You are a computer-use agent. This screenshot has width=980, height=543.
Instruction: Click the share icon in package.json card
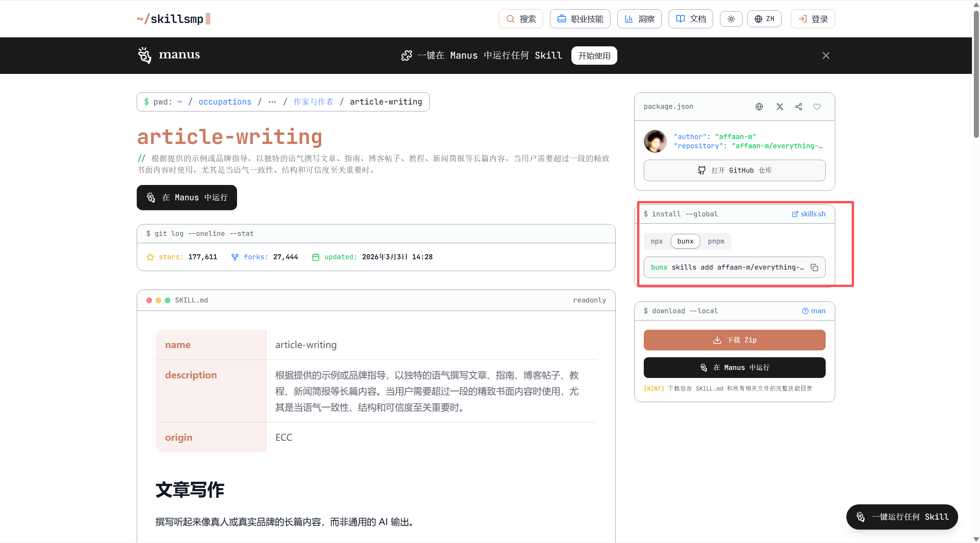[798, 107]
